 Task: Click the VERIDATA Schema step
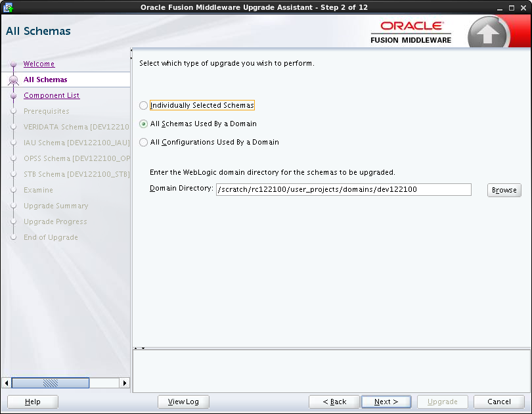[76, 127]
